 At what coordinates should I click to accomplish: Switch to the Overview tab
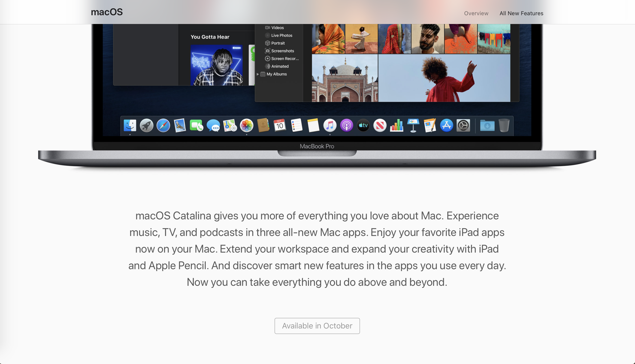(476, 13)
